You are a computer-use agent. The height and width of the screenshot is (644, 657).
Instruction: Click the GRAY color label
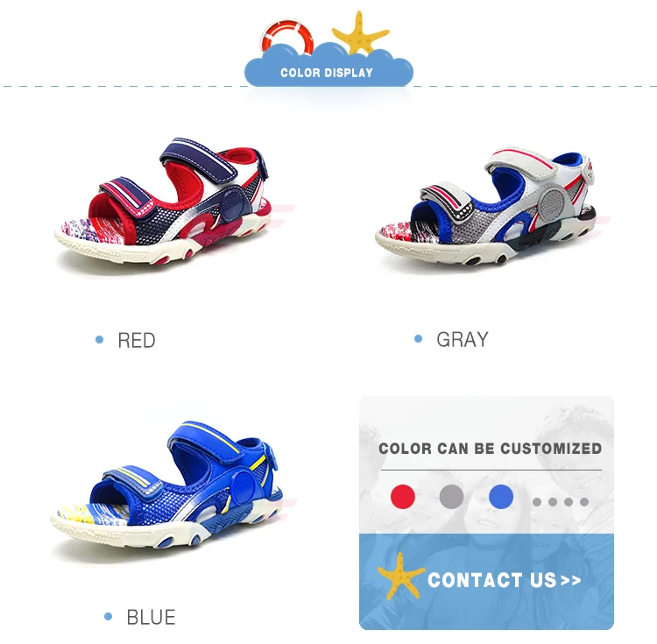point(463,339)
